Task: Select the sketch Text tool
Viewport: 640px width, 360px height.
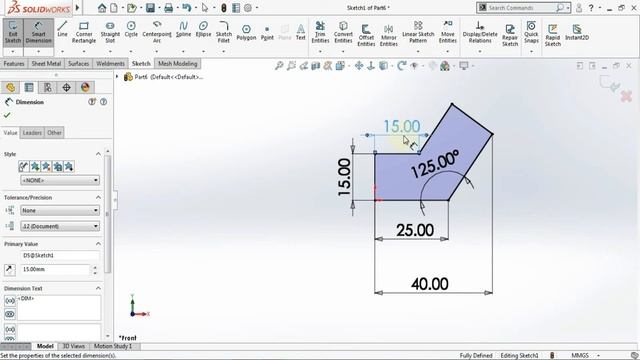Action: [300, 32]
